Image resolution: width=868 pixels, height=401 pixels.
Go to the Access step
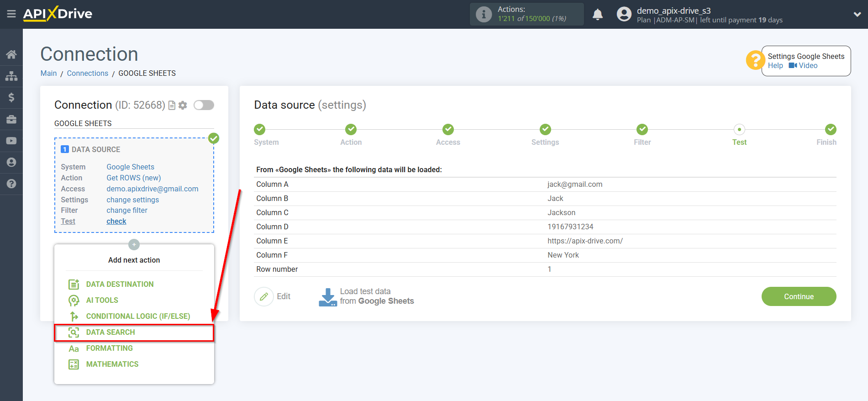[448, 130]
